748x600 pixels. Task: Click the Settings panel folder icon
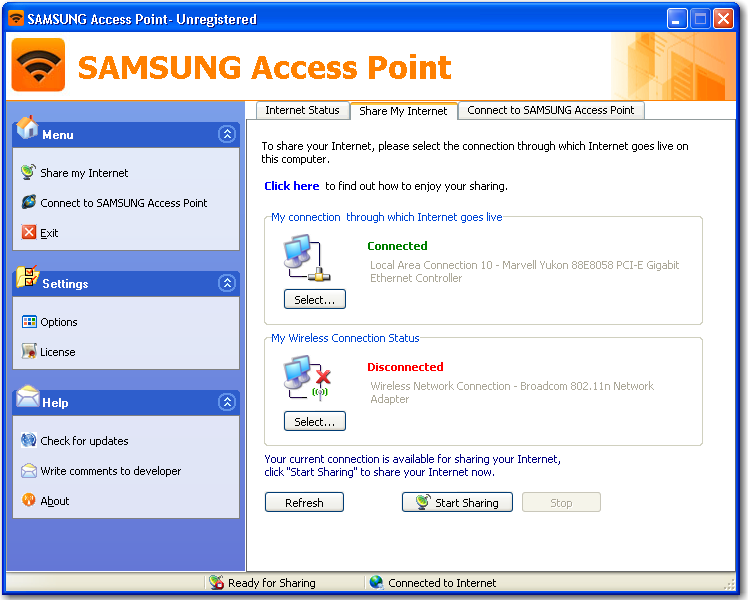click(x=27, y=277)
